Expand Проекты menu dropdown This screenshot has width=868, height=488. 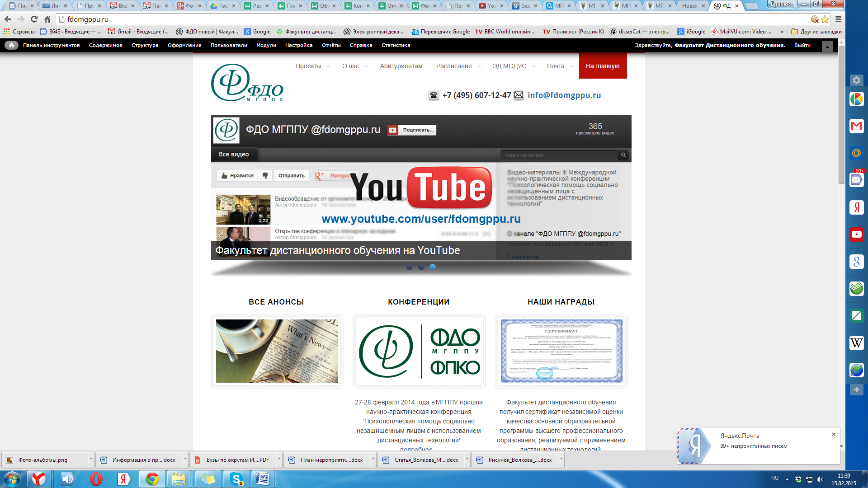(x=328, y=66)
